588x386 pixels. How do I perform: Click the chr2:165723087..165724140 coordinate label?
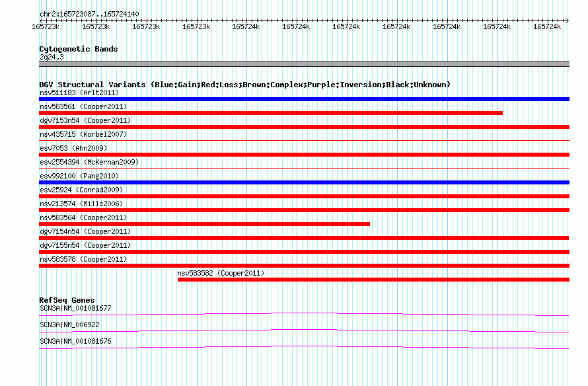(89, 15)
